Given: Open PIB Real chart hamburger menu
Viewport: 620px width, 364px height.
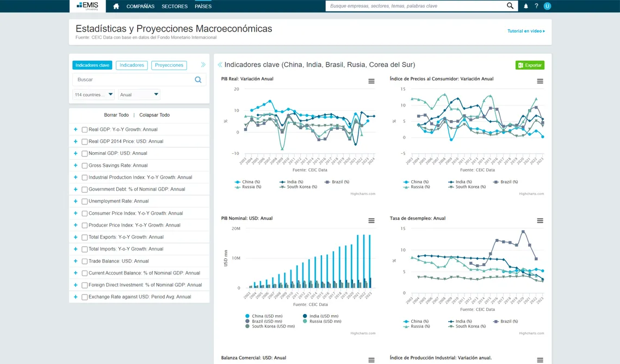Looking at the screenshot, I should (x=371, y=81).
